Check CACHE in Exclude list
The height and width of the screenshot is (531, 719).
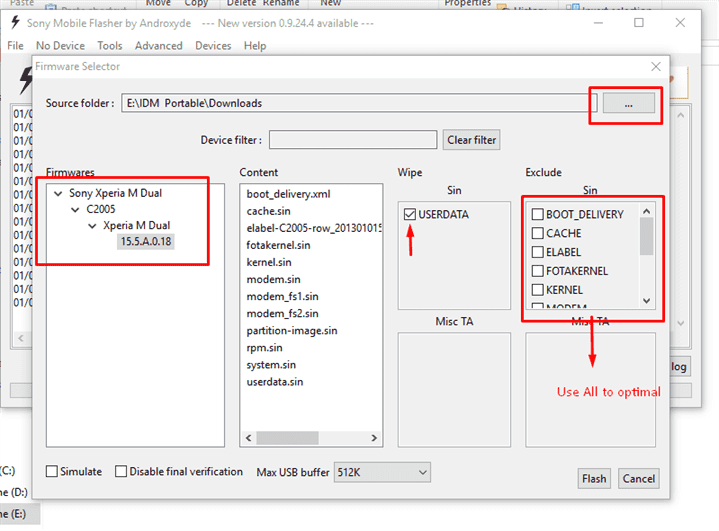(x=537, y=233)
